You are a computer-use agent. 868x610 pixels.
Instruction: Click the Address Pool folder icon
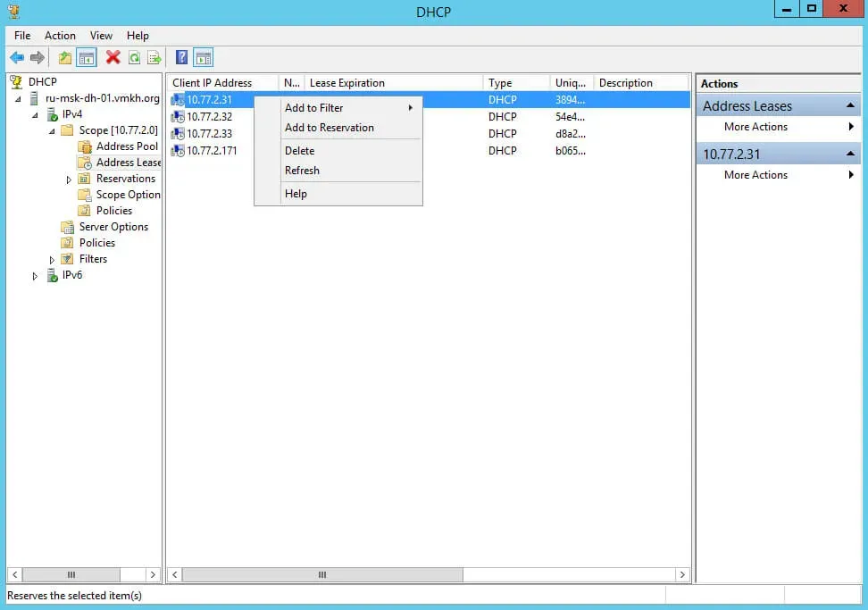pos(85,146)
